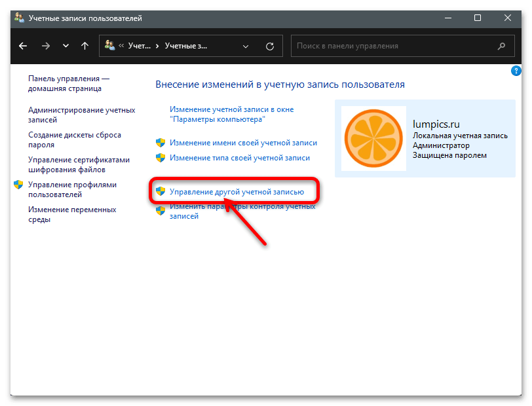
Task: Click shield icon beside 'Управление другой учетной записью'
Action: (x=161, y=191)
